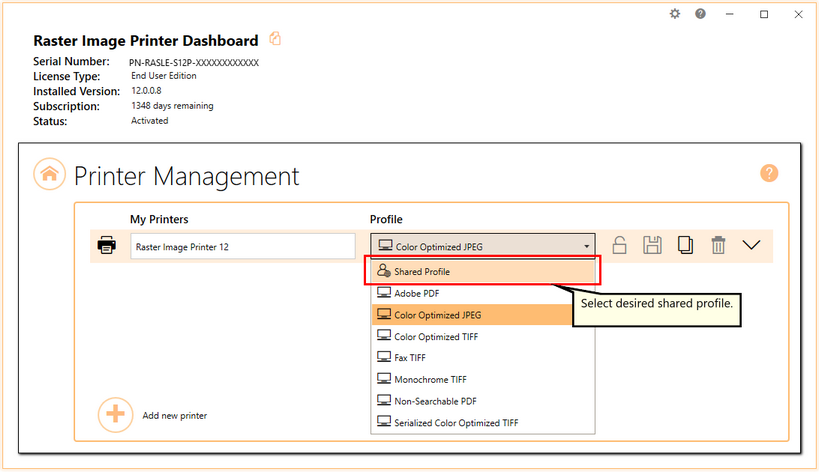The width and height of the screenshot is (819, 472).
Task: Select Serialized Color Optimized TIFF profile
Action: coord(483,422)
